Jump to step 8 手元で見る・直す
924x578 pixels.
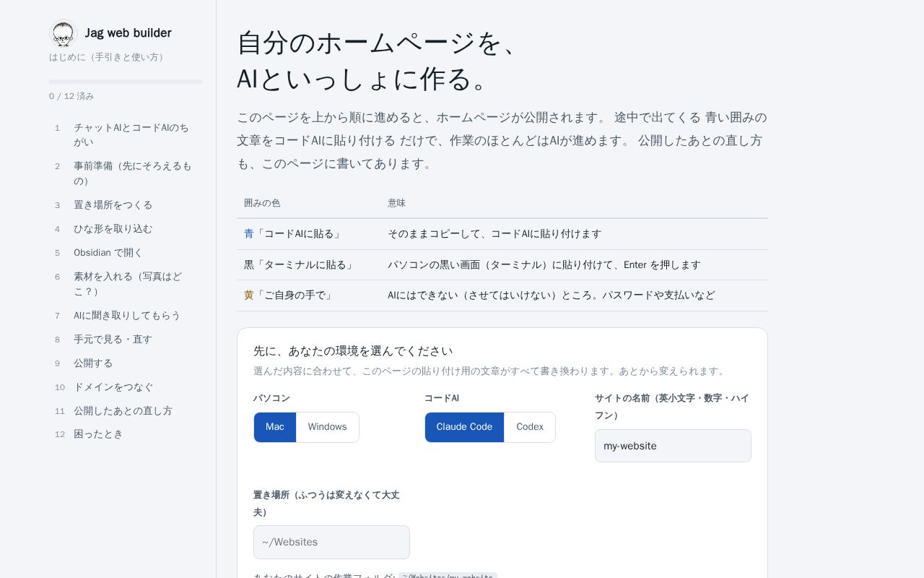click(x=126, y=340)
